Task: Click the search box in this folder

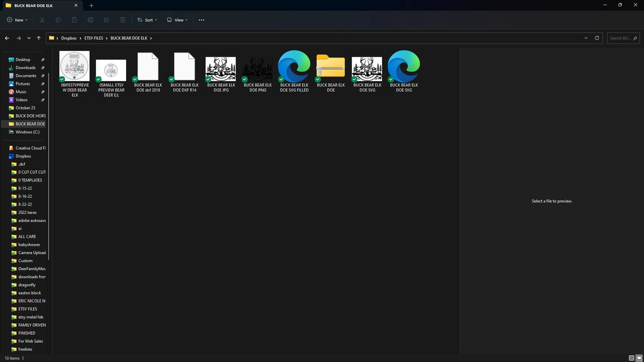Action: tap(624, 38)
